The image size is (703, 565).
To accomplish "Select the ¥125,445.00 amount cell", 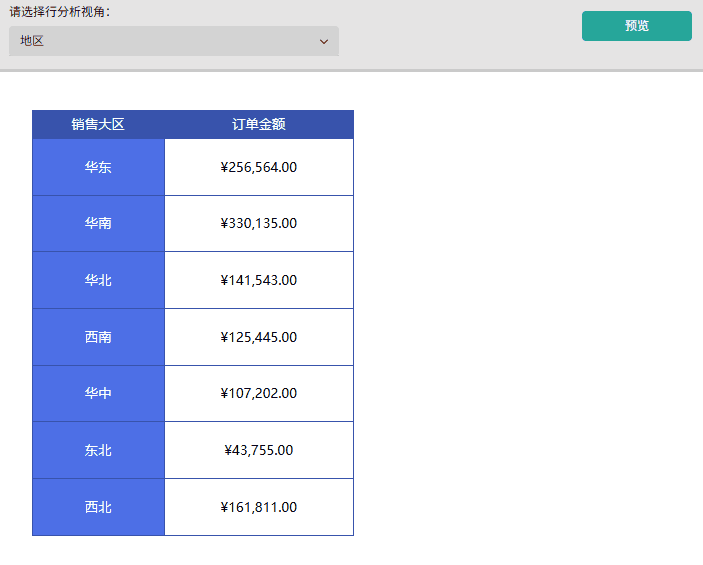I will (259, 337).
